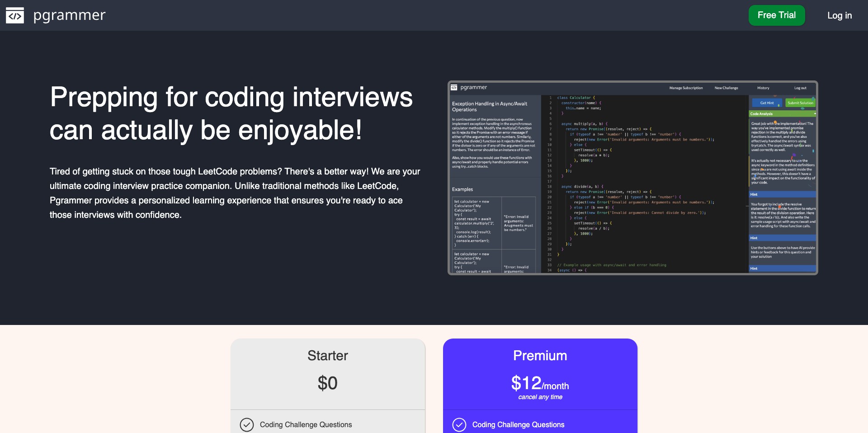Click the $0 price text
This screenshot has width=868, height=433.
click(x=328, y=383)
